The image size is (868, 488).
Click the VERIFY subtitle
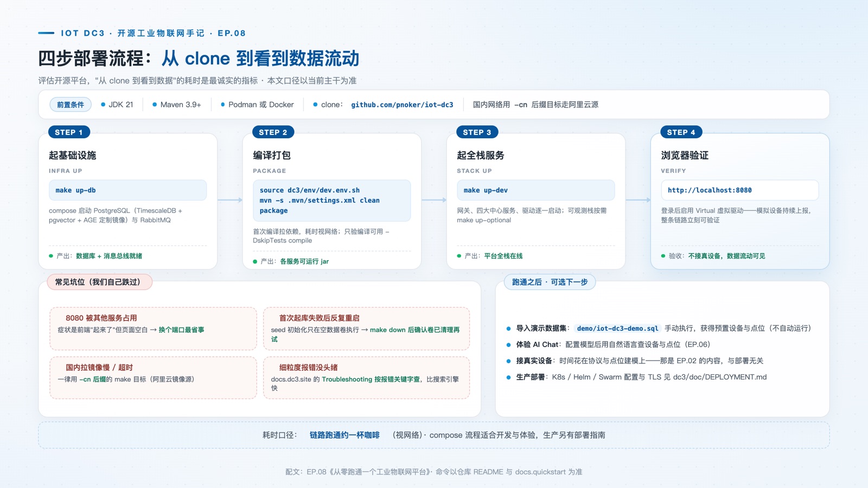[673, 171]
